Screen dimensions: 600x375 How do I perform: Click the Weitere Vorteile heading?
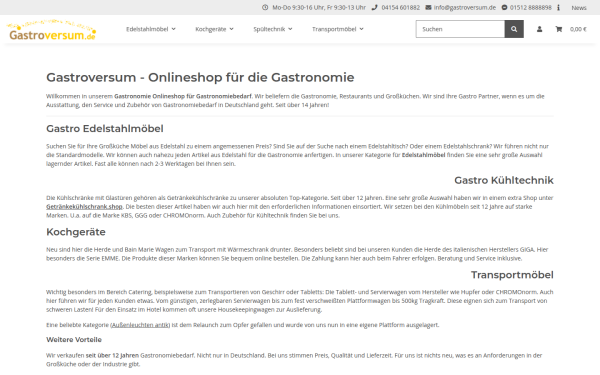(x=74, y=339)
